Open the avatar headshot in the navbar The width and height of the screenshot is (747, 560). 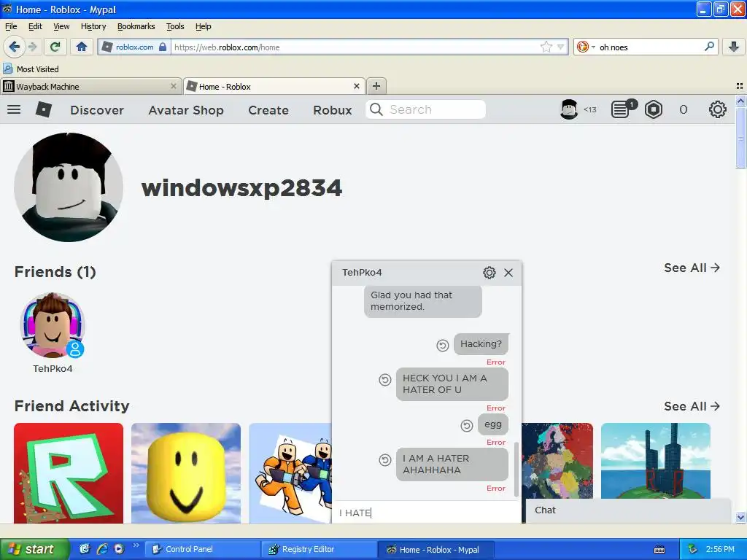(569, 109)
